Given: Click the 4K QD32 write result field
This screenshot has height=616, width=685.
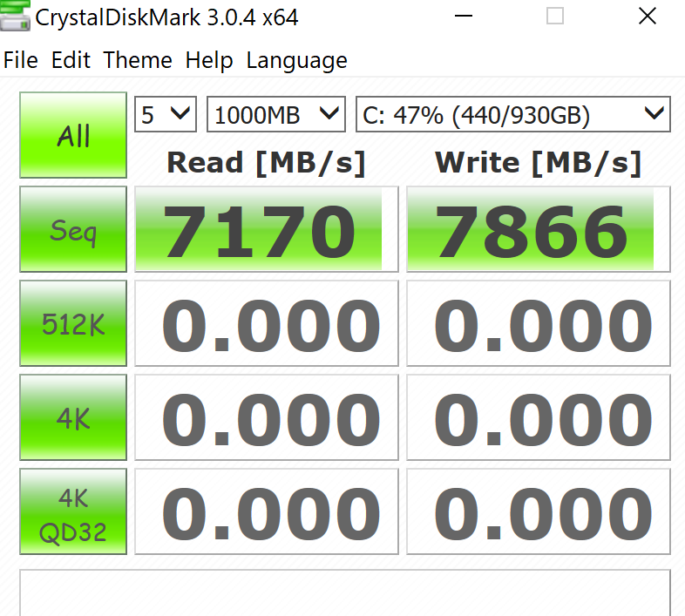Looking at the screenshot, I should (x=538, y=511).
